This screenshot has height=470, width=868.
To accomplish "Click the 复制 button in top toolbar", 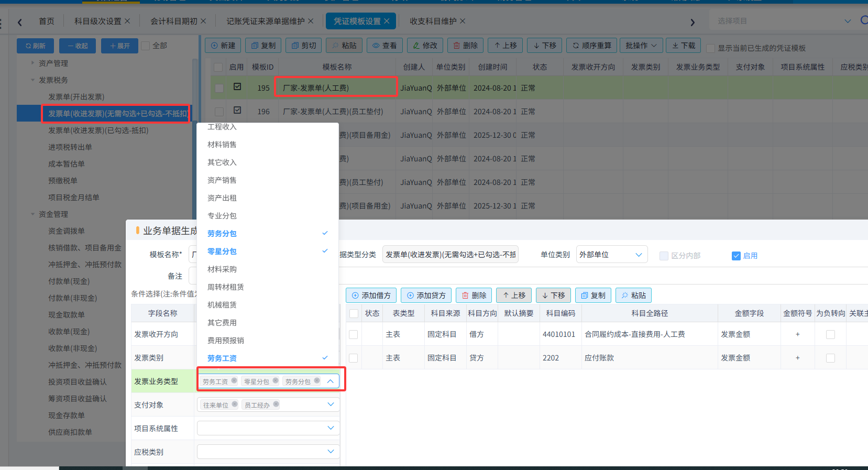I will pyautogui.click(x=263, y=46).
